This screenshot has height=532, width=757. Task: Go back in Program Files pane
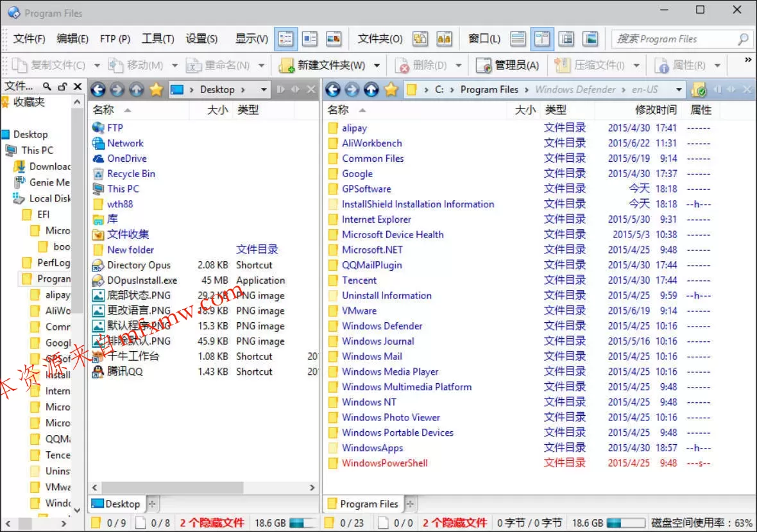click(x=333, y=89)
